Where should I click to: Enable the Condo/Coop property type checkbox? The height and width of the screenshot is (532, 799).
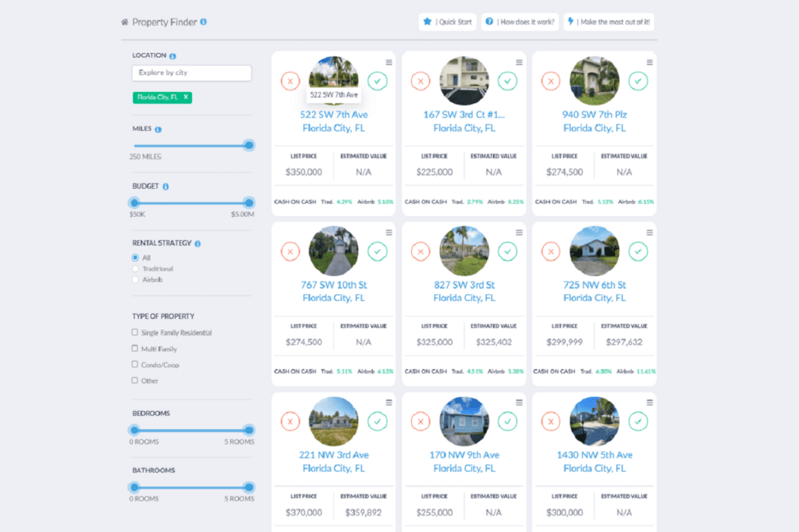coord(133,364)
